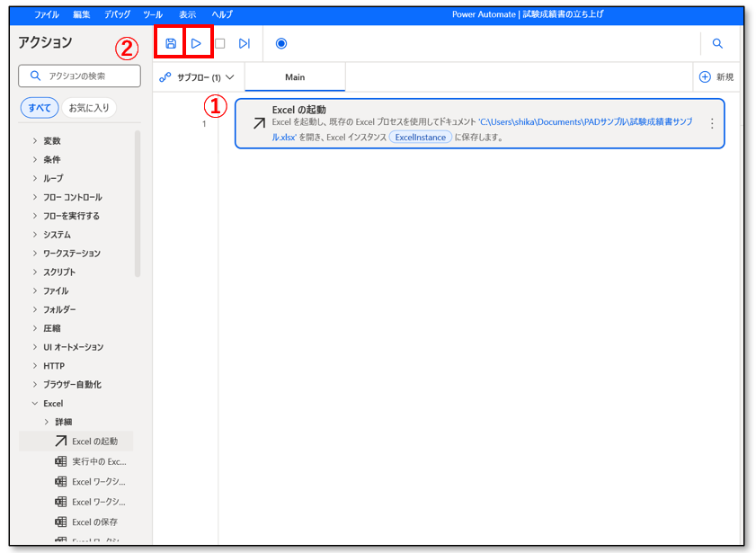Screen dimensions: 756x553
Task: Open the ファイル menu
Action: 47,15
